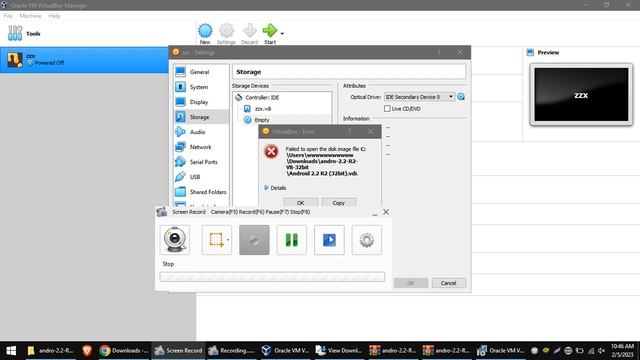
Task: Open the File menu
Action: pos(8,16)
